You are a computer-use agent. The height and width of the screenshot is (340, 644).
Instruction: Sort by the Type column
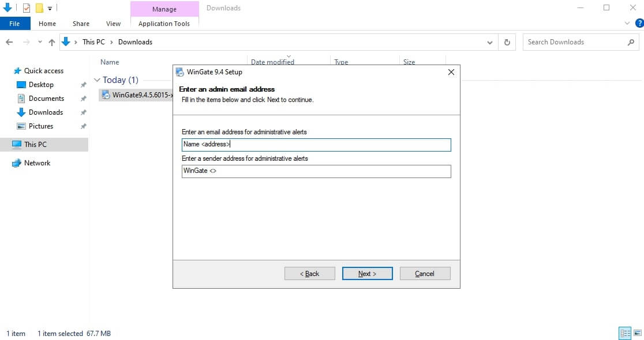pos(341,62)
